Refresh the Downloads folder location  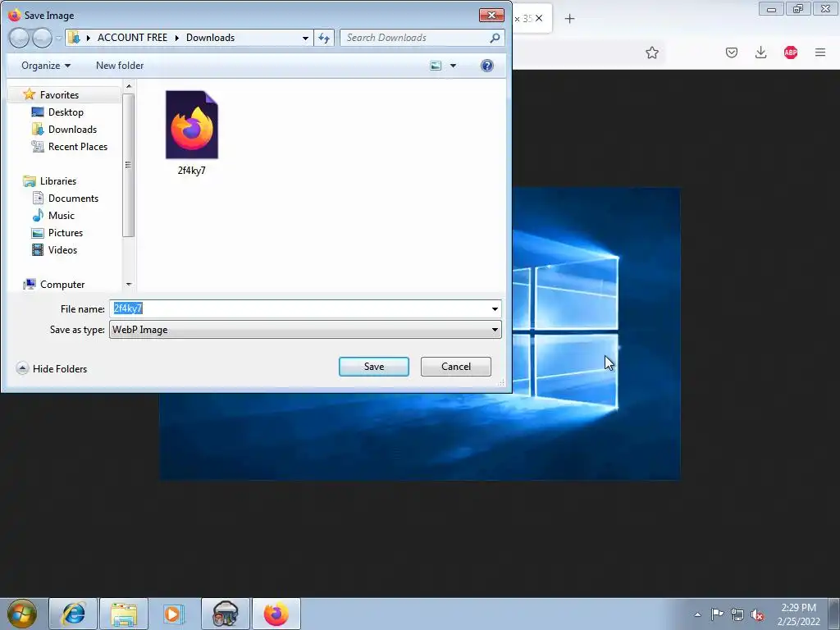[x=324, y=38]
